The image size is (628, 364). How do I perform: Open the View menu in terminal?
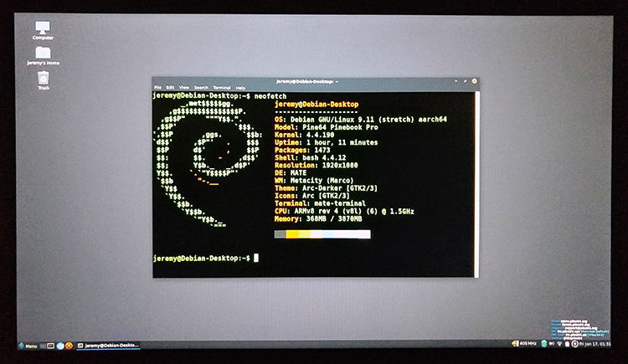(x=184, y=87)
